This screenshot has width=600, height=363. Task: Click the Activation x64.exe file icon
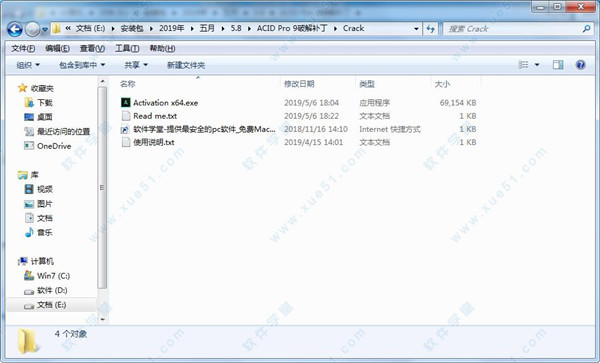(x=126, y=103)
